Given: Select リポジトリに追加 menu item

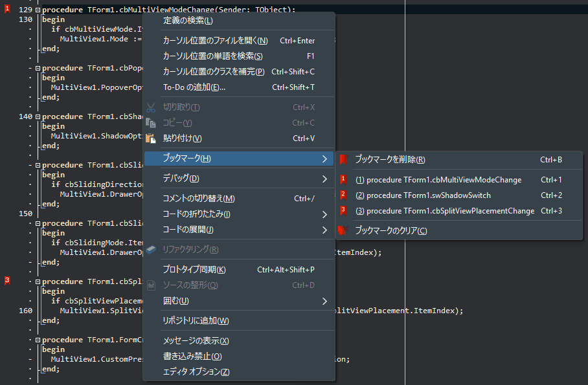Looking at the screenshot, I should coord(239,321).
